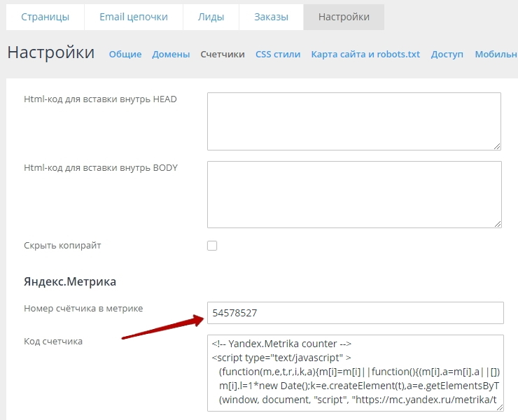Go to Карта сайта и robots.txt
Viewport: 518px width, 420px height.
click(365, 54)
